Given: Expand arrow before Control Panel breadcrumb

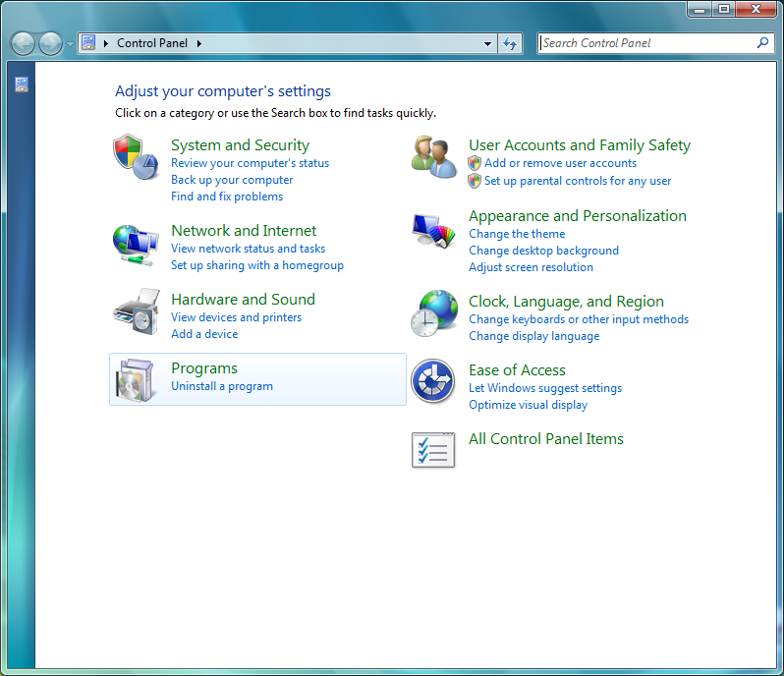Looking at the screenshot, I should (106, 43).
